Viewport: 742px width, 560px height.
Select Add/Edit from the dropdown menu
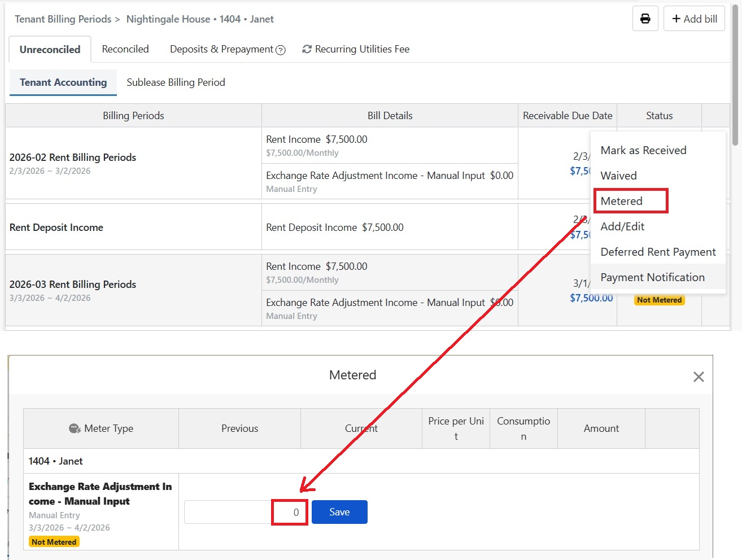pos(622,226)
